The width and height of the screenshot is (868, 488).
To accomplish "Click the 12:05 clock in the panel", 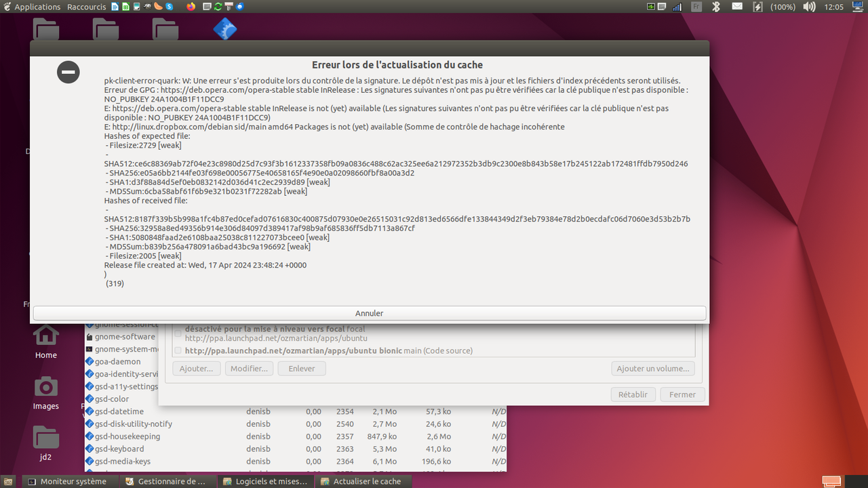I will pyautogui.click(x=834, y=7).
